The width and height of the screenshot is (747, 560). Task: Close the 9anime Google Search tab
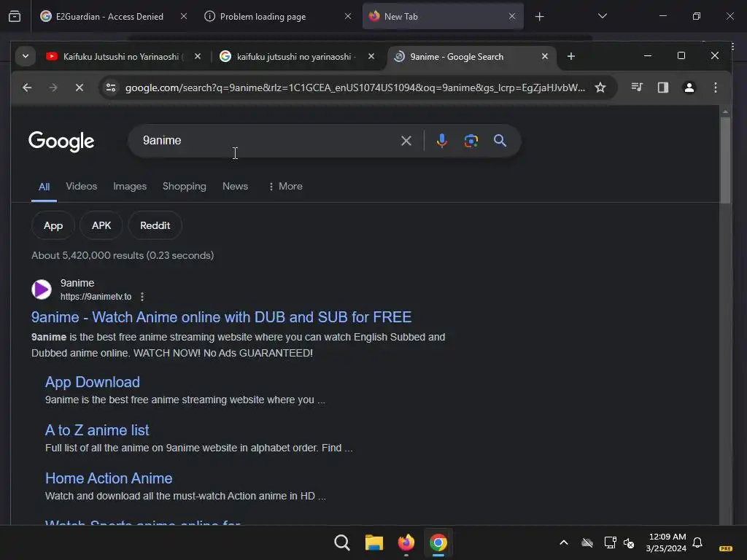(x=544, y=57)
